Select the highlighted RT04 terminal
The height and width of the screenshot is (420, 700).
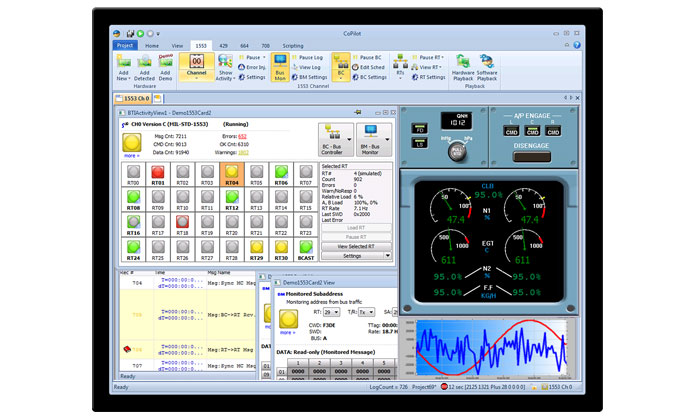(232, 174)
